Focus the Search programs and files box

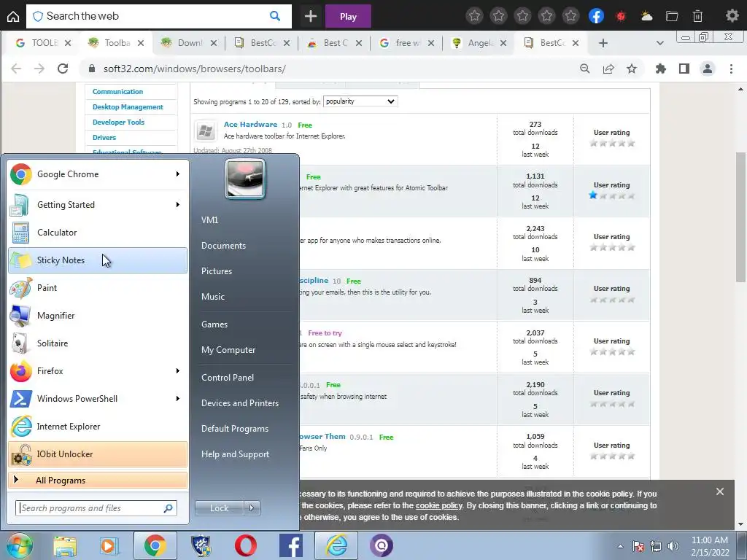pyautogui.click(x=96, y=508)
